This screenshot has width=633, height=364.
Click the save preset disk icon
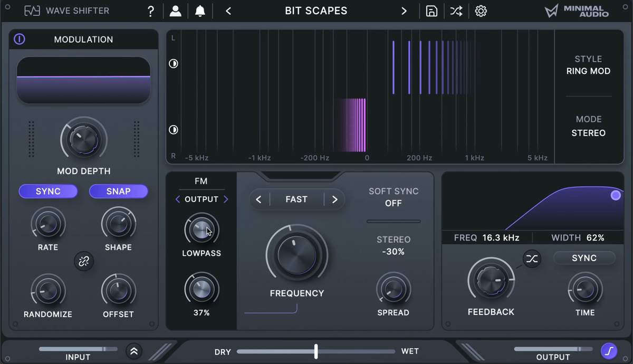coord(431,11)
